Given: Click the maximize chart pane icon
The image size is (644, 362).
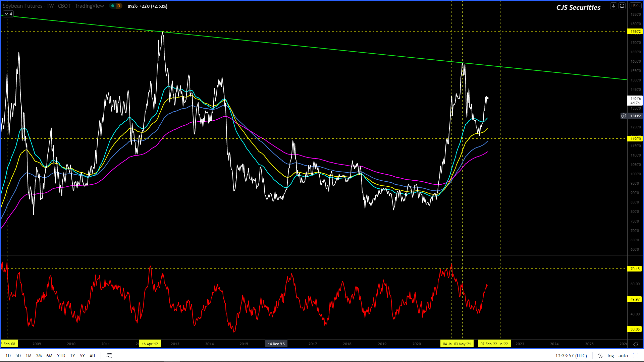Looking at the screenshot, I should (x=622, y=6).
